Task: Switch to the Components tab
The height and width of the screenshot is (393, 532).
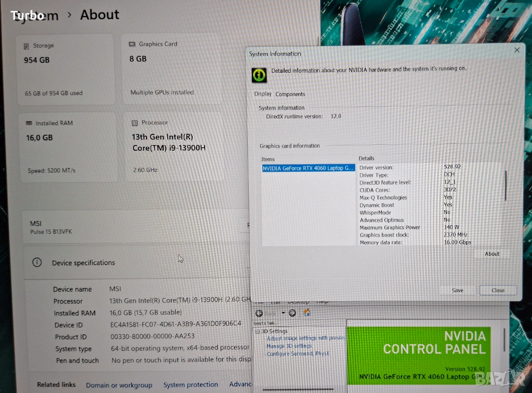Action: coord(290,94)
